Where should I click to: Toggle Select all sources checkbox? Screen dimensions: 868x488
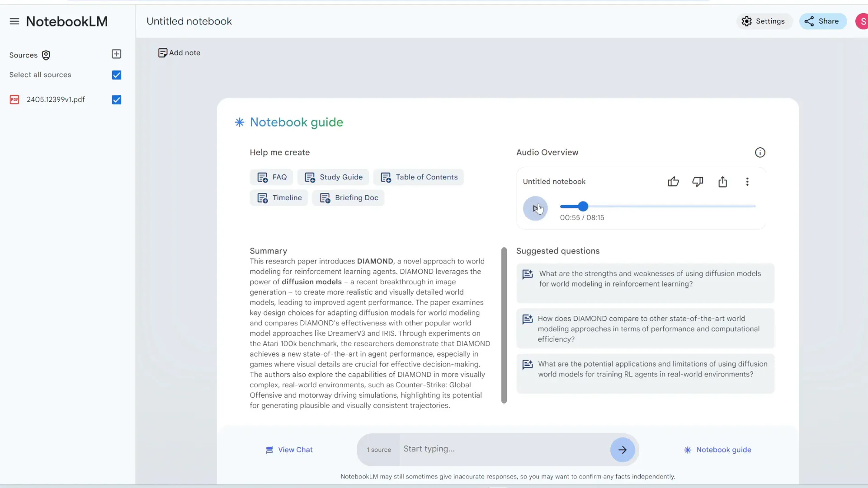(117, 75)
